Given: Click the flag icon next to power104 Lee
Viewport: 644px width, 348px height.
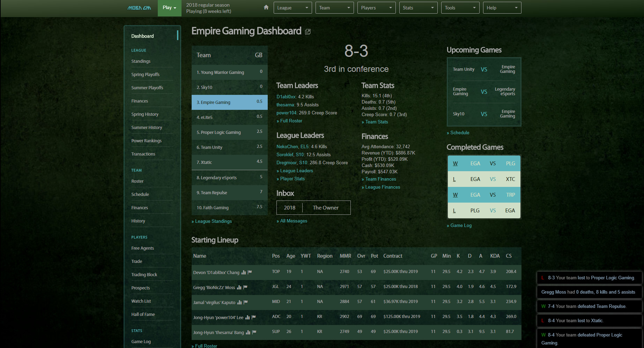Looking at the screenshot, I should pos(253,317).
